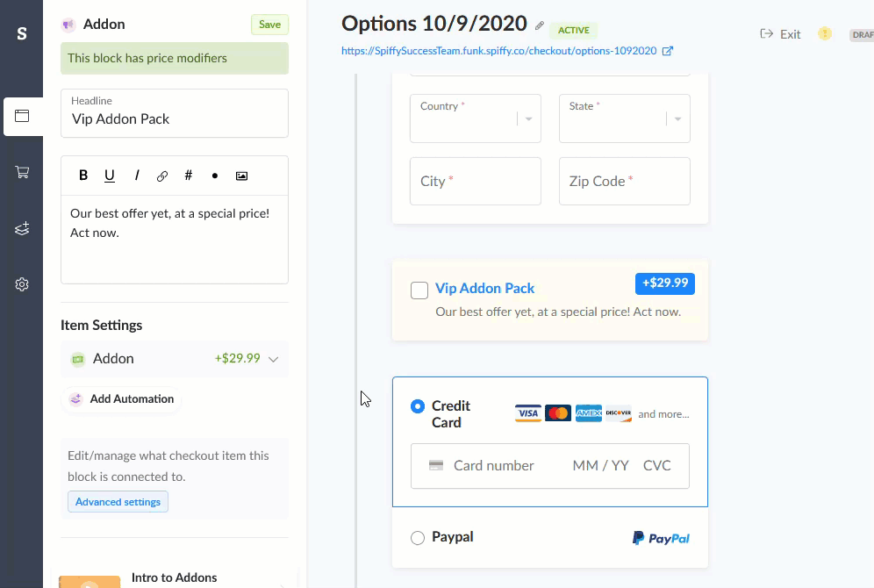Select the Credit Card payment option

coord(418,406)
